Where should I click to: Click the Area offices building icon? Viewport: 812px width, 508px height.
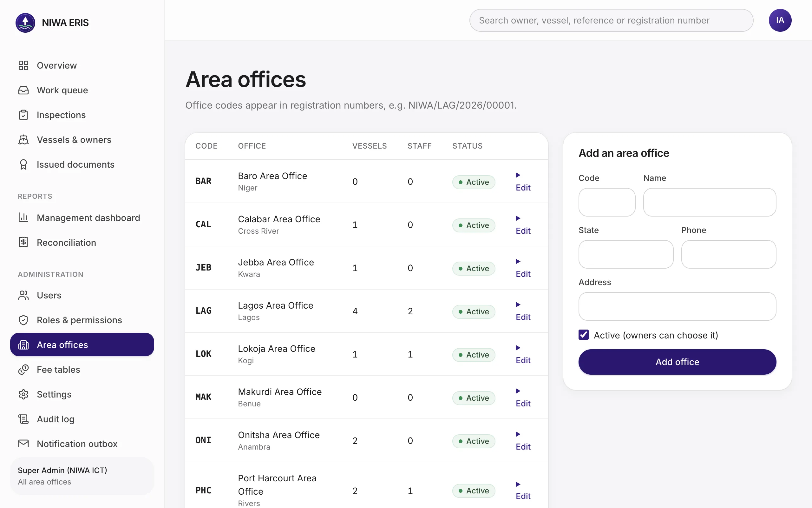23,345
